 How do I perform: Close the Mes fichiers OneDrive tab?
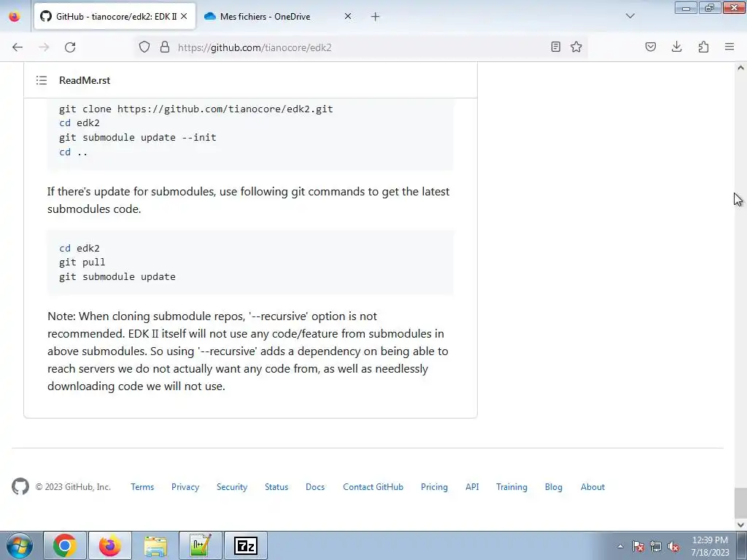click(348, 16)
